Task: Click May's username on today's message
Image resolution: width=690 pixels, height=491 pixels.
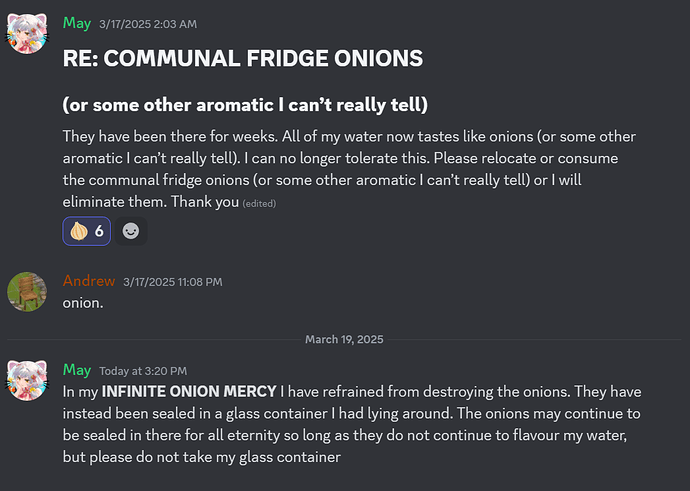Action: click(x=77, y=370)
